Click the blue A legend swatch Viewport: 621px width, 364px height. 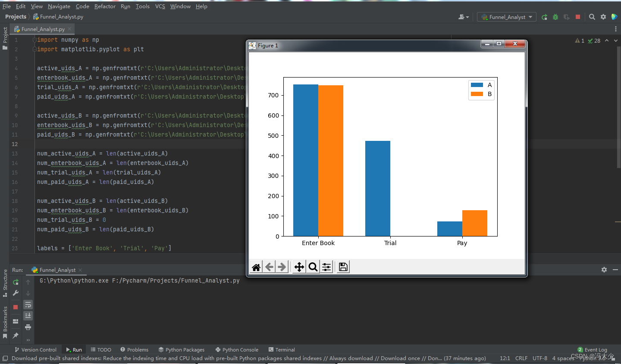pyautogui.click(x=477, y=85)
